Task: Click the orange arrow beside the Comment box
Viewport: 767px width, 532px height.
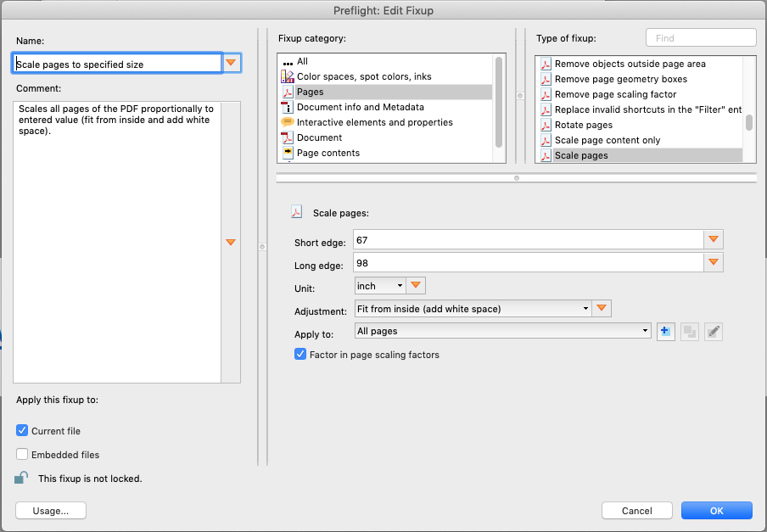Action: tap(230, 243)
